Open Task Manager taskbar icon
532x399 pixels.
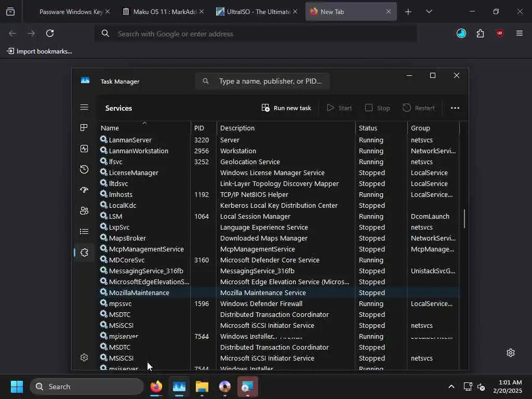coord(179,387)
